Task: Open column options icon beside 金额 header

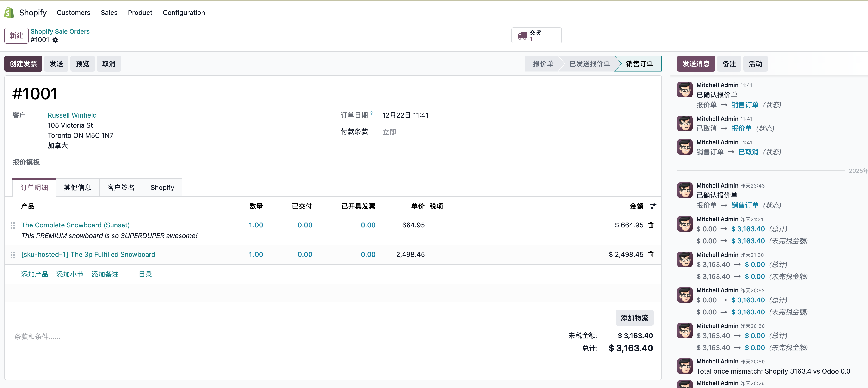Action: (x=653, y=206)
